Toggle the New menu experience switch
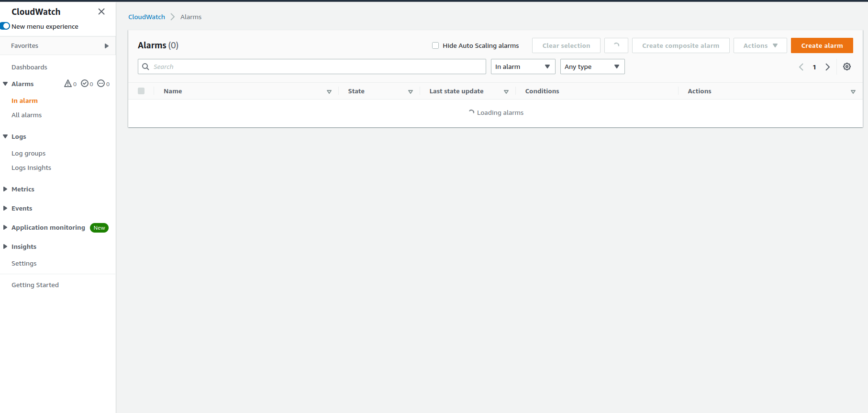 click(x=5, y=26)
